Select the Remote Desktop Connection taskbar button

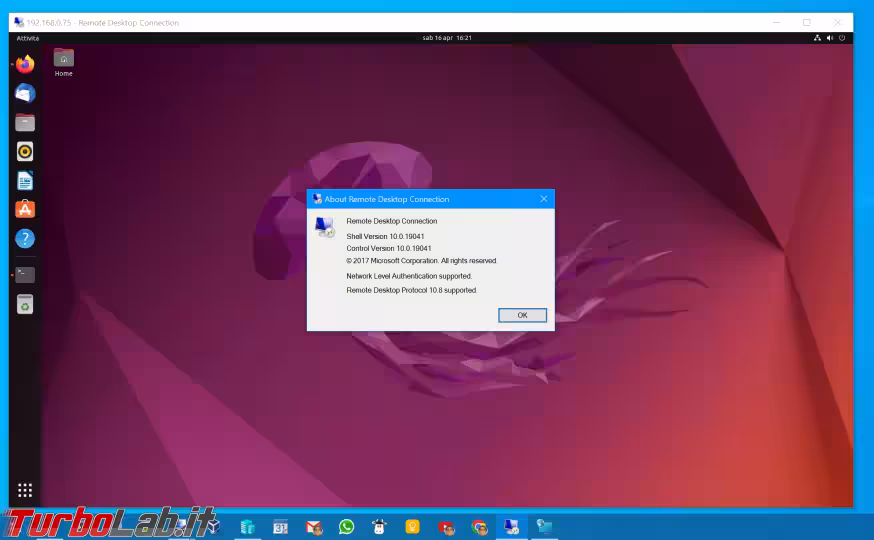[512, 527]
